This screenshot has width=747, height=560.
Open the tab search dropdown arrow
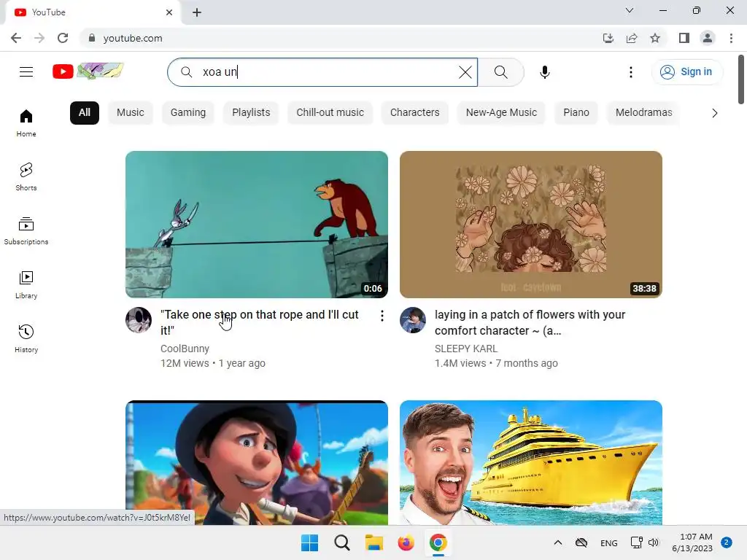(x=630, y=10)
